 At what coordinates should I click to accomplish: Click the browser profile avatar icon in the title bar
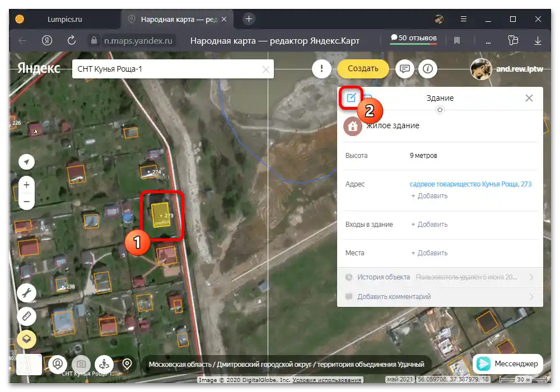439,19
